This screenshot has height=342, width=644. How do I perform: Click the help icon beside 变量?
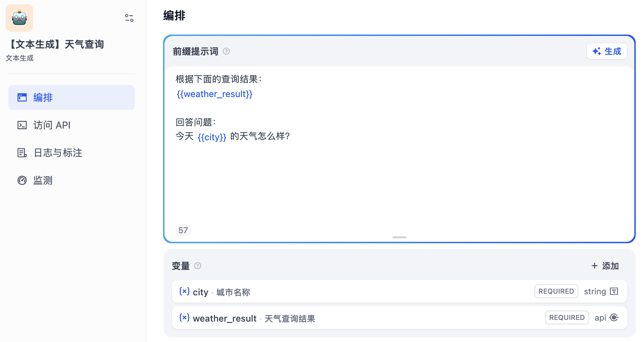coord(198,266)
